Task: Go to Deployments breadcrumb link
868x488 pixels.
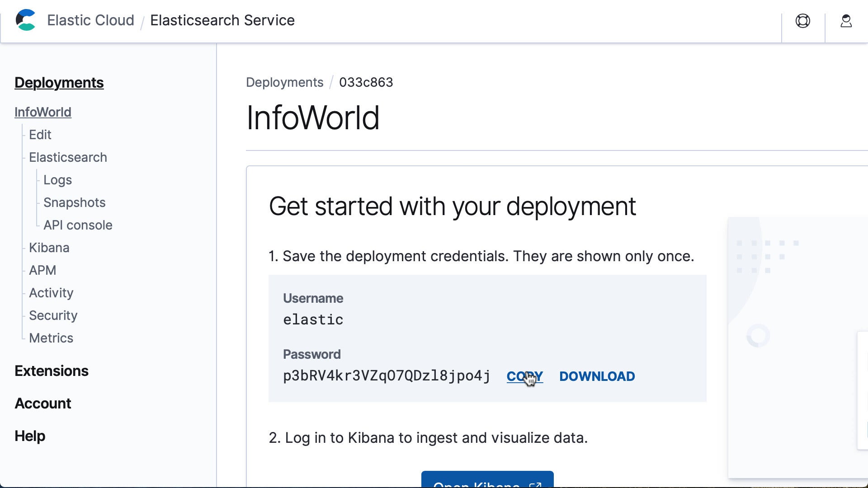Action: (x=285, y=82)
